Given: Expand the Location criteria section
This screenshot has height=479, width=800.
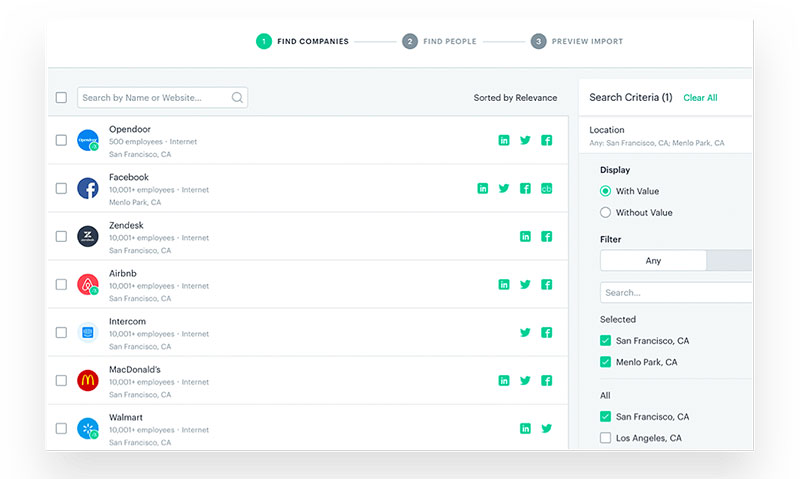Looking at the screenshot, I should [x=665, y=136].
